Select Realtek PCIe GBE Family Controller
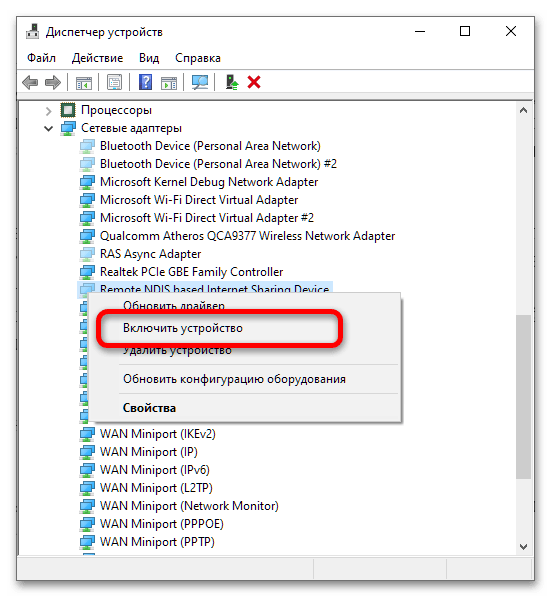Viewport: 551px width, 597px height. pyautogui.click(x=192, y=272)
